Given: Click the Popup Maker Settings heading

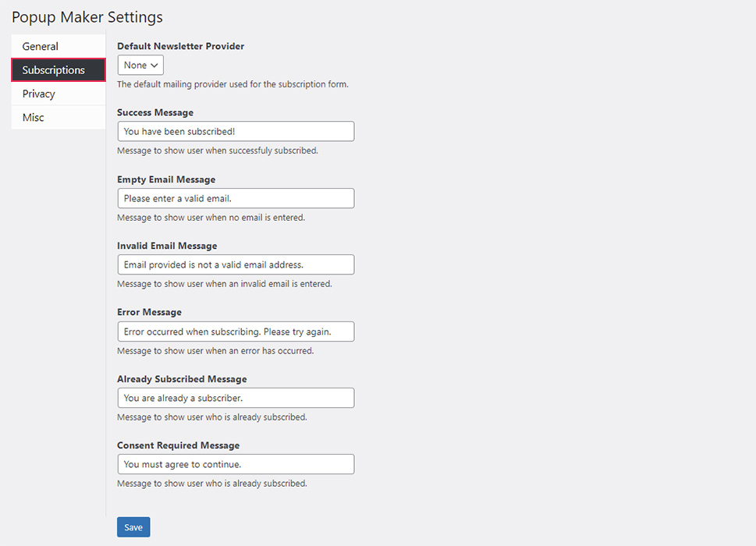Looking at the screenshot, I should click(x=87, y=17).
